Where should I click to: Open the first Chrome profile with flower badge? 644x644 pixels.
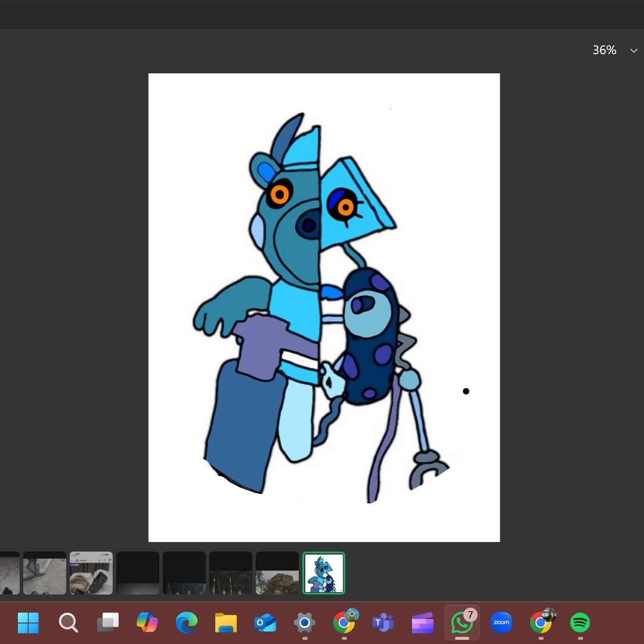[x=344, y=623]
